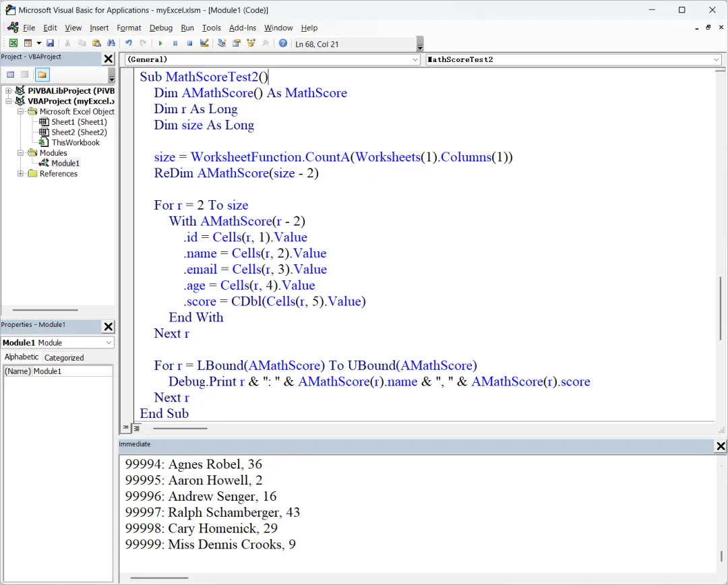
Task: Collapse the VBAProject (myExcel) tree node
Action: click(8, 100)
